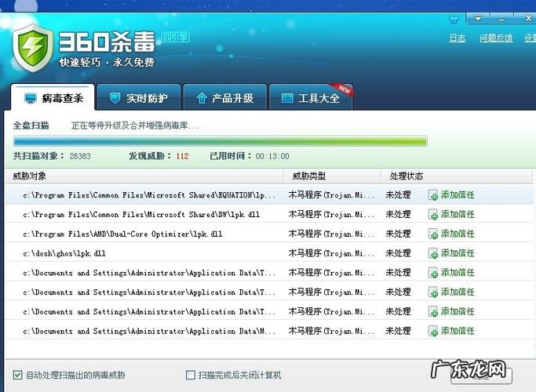Image resolution: width=536 pixels, height=392 pixels.
Task: Click the threat count 112
Action: [x=182, y=156]
